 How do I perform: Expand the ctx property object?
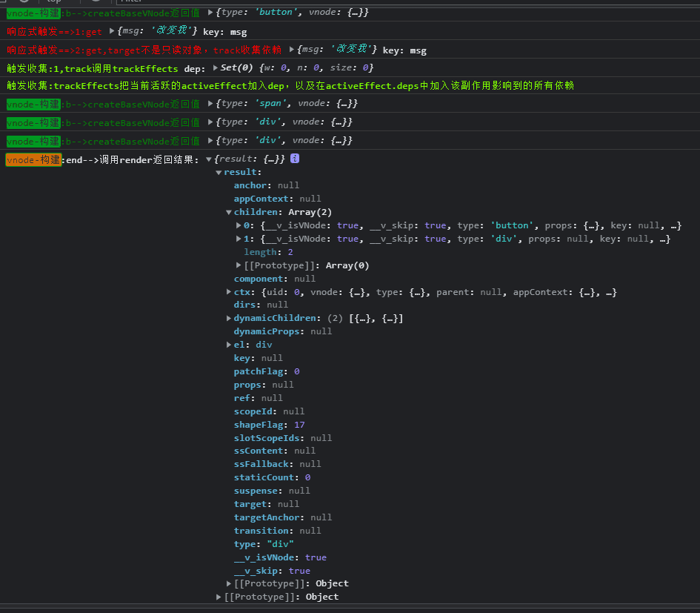pyautogui.click(x=229, y=292)
